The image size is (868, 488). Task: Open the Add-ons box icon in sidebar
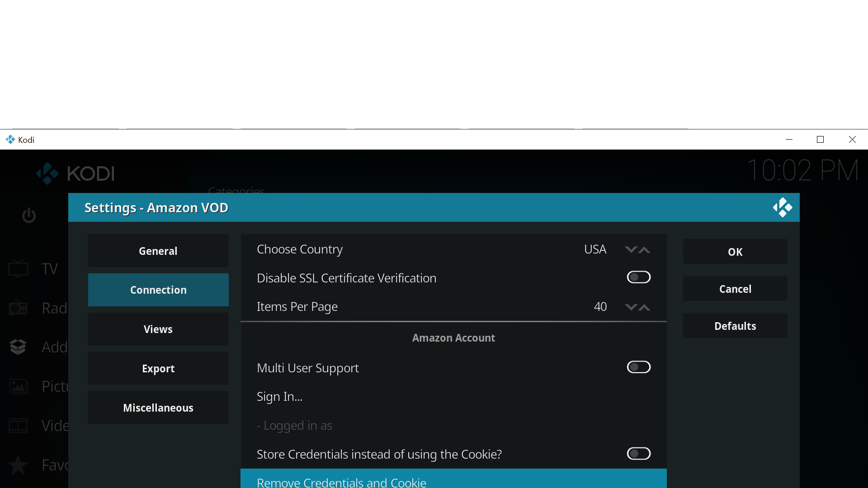[18, 347]
